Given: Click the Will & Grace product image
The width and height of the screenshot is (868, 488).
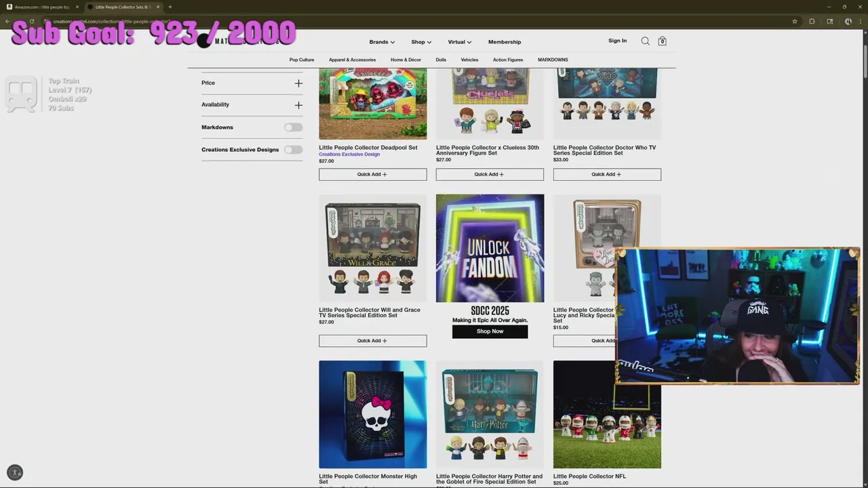Looking at the screenshot, I should point(373,248).
